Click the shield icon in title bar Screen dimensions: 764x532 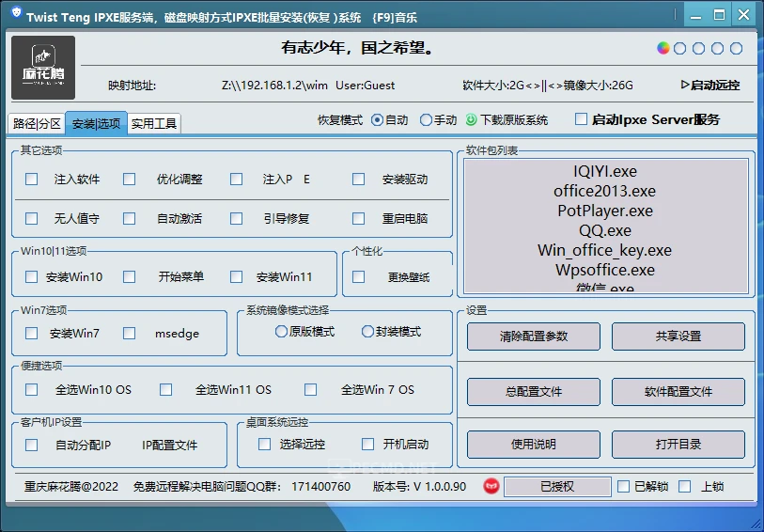(x=17, y=12)
